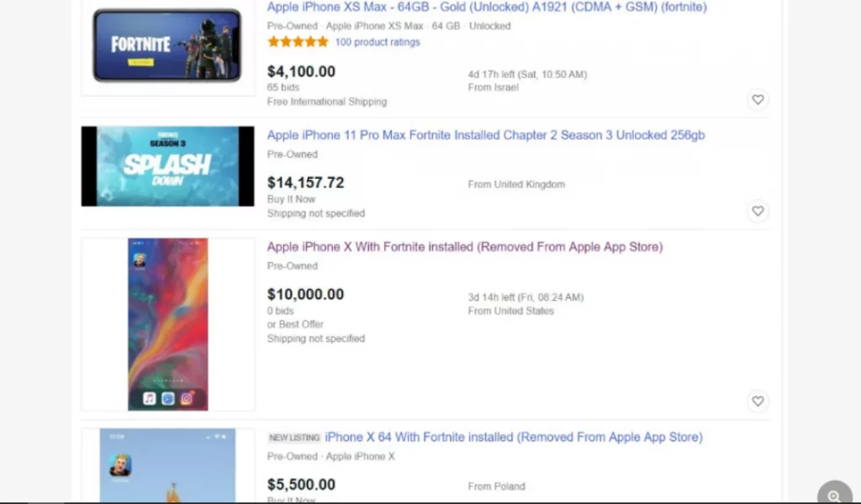861x504 pixels.
Task: Click the $5,500.00 price
Action: click(301, 486)
